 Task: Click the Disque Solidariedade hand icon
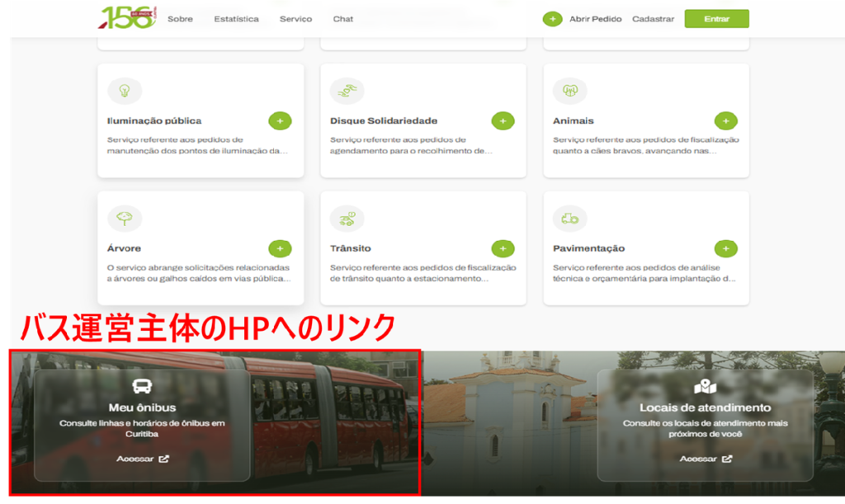tap(347, 91)
